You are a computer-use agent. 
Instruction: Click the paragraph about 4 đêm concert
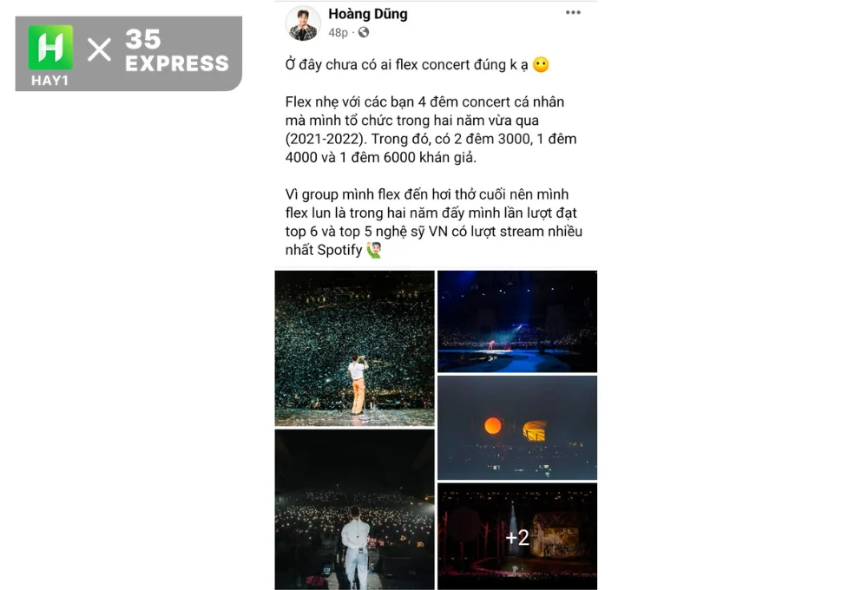[431, 129]
